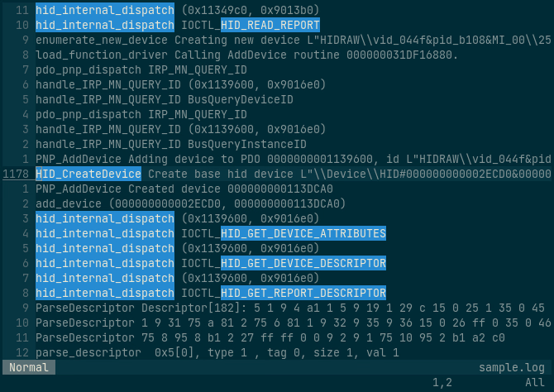Click the PNP_AddDevice Adding device line
Viewport: 554px width, 392px height.
294,159
